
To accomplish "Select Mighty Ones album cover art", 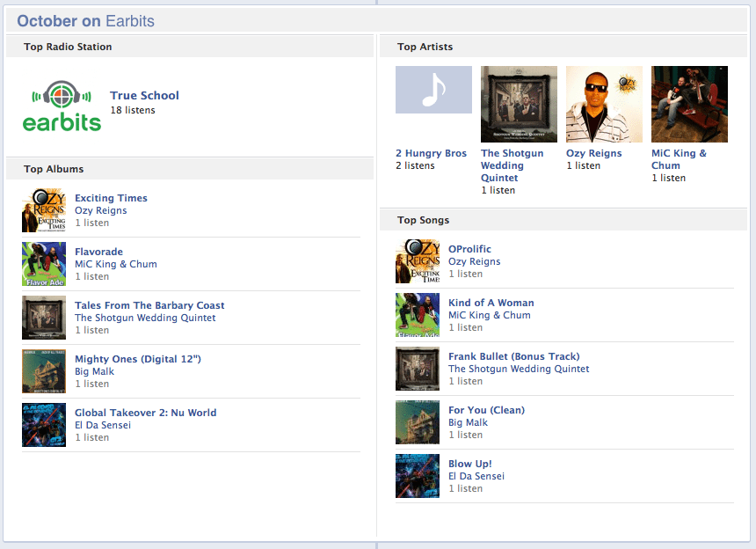I will (x=44, y=371).
